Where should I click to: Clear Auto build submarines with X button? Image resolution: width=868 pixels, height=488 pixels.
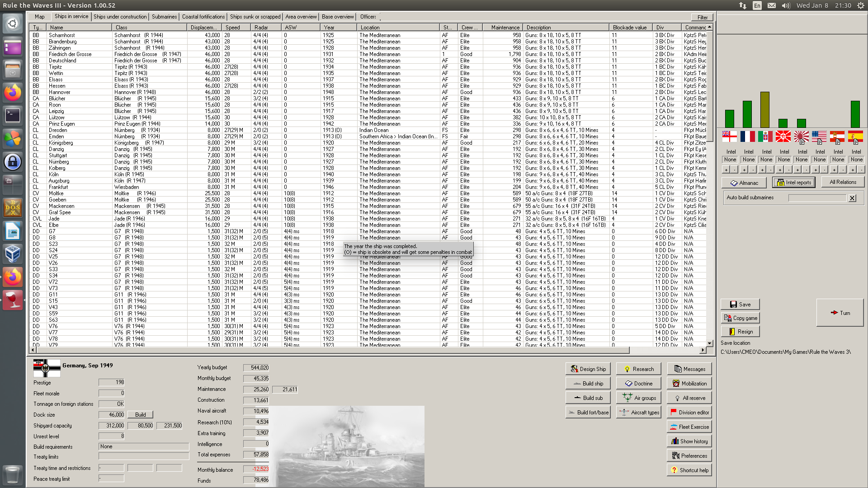coord(852,198)
